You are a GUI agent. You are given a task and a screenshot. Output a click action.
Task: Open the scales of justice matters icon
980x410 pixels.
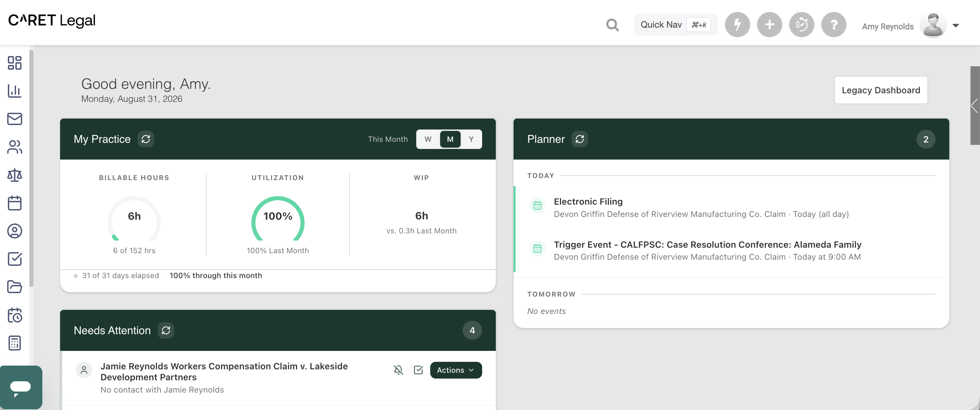click(x=14, y=175)
